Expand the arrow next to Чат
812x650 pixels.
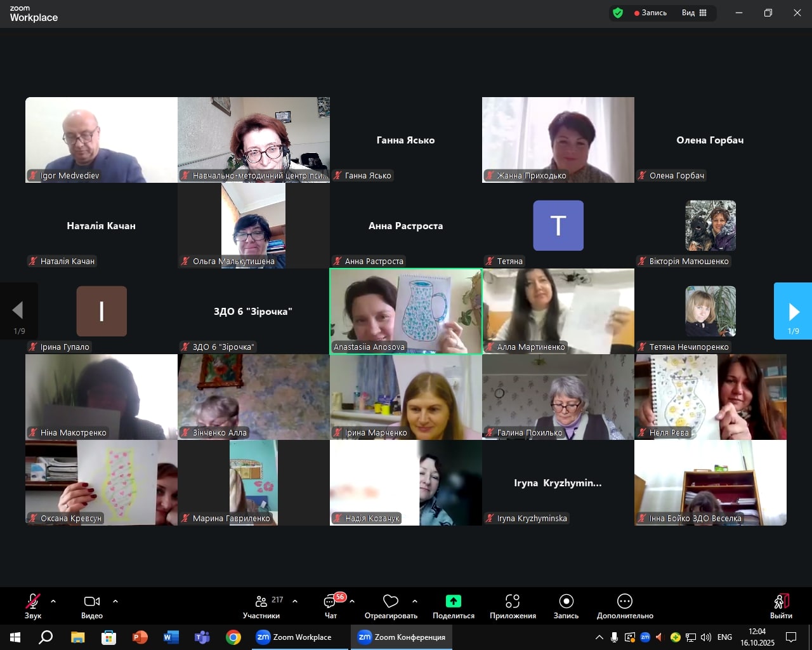[352, 600]
